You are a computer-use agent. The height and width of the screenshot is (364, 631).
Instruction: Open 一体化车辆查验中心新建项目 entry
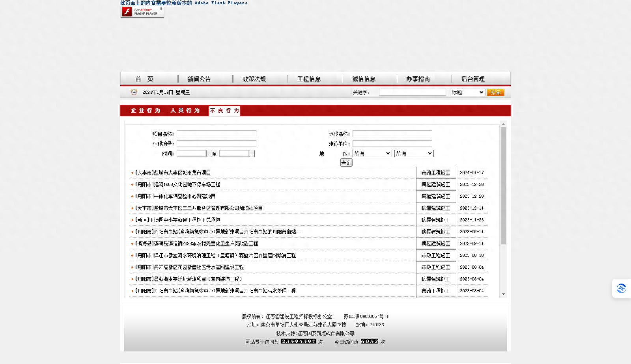point(175,196)
